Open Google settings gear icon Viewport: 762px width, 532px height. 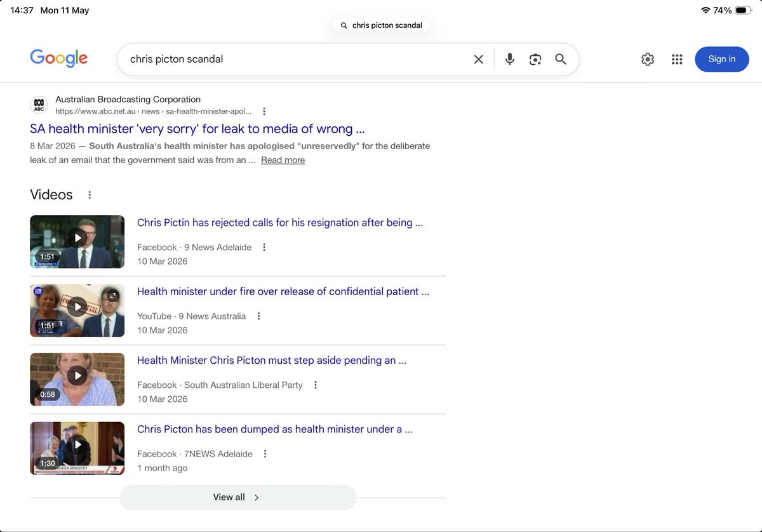point(648,59)
